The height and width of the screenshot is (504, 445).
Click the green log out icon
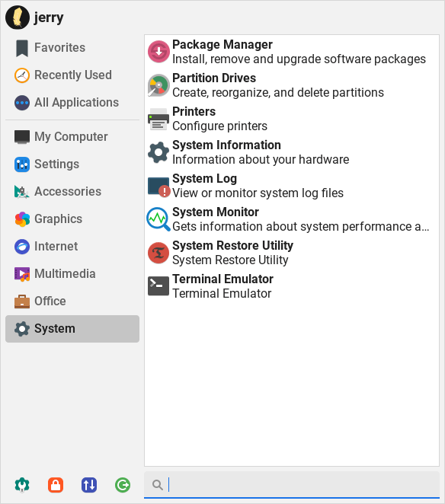coord(123,485)
